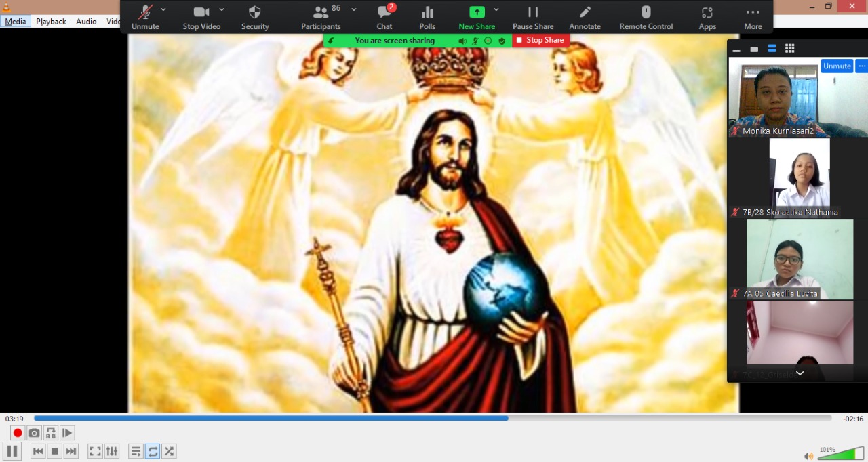Restore down the VLC window
Screen dimensions: 868x462
(x=828, y=6)
